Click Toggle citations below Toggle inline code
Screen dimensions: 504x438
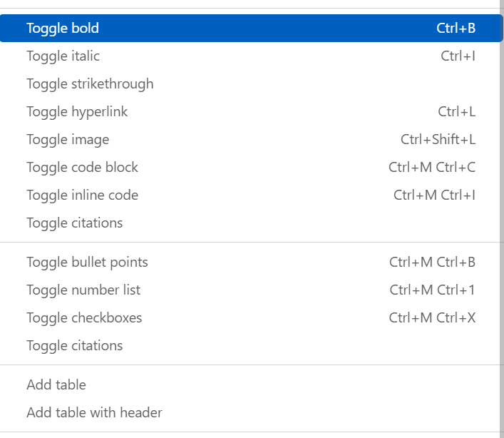tap(74, 223)
